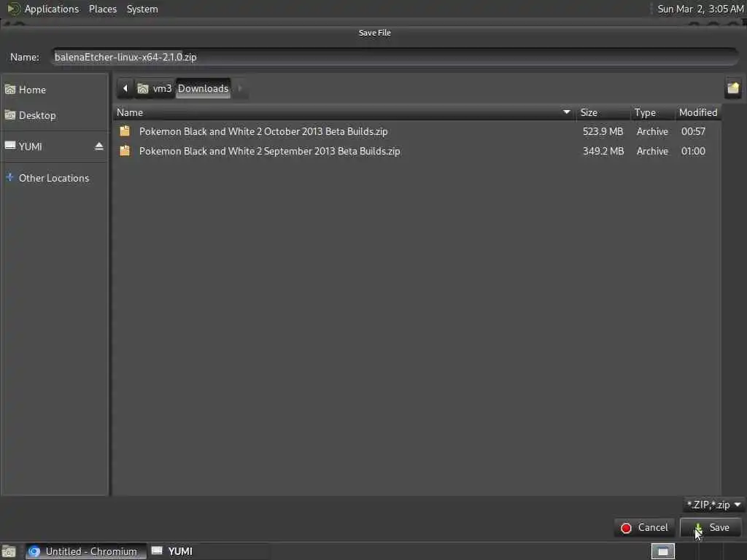This screenshot has width=747, height=560.
Task: Click the September 2013 archive file icon
Action: [x=125, y=151]
